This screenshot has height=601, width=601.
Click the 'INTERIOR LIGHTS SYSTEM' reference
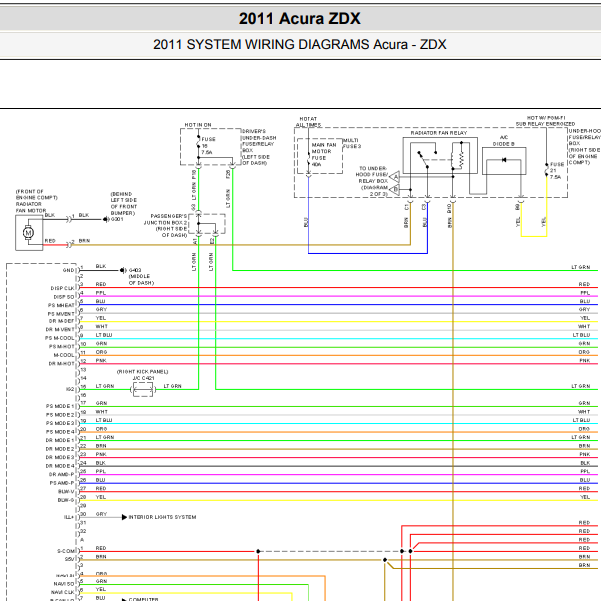(x=163, y=517)
